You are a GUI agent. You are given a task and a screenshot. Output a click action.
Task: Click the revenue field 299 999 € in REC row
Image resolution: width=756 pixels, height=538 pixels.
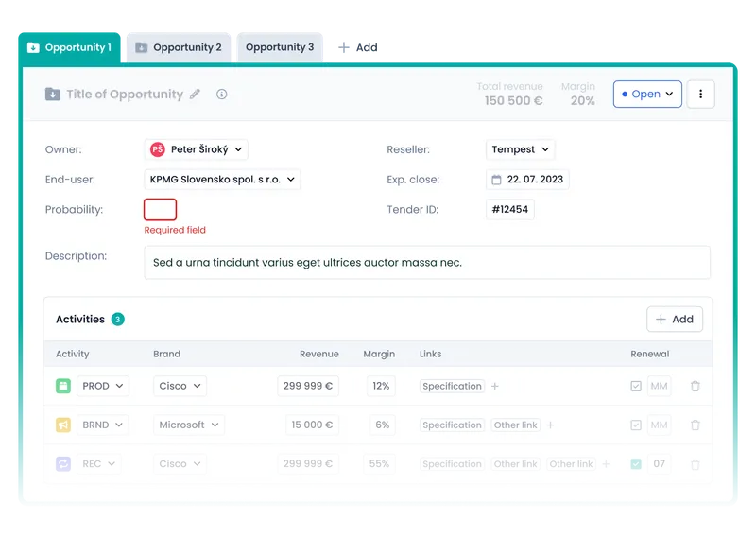click(308, 463)
